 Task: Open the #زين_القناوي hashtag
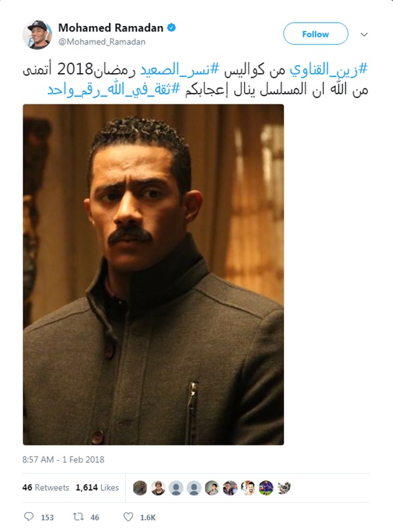click(328, 69)
